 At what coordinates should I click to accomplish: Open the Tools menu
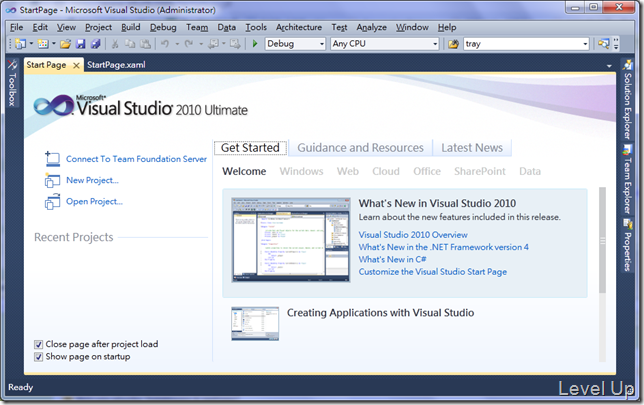(256, 28)
